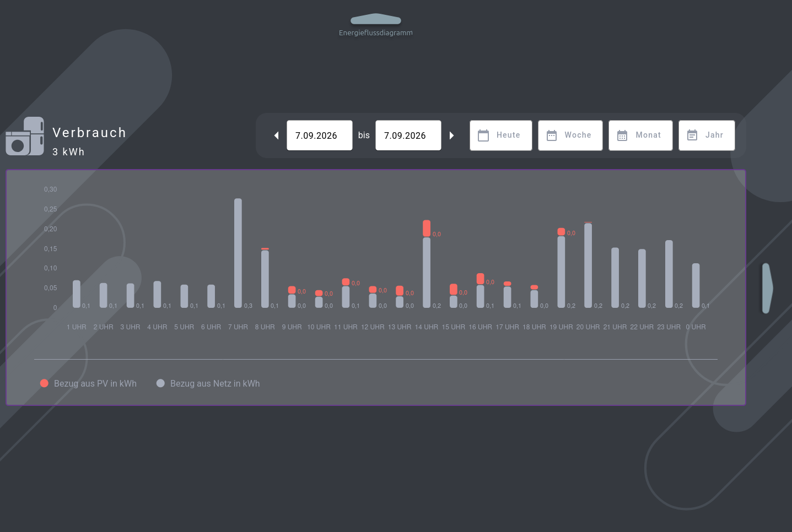Open the Energieflussdiagramm pull-up handle
The width and height of the screenshot is (792, 532).
[x=376, y=19]
